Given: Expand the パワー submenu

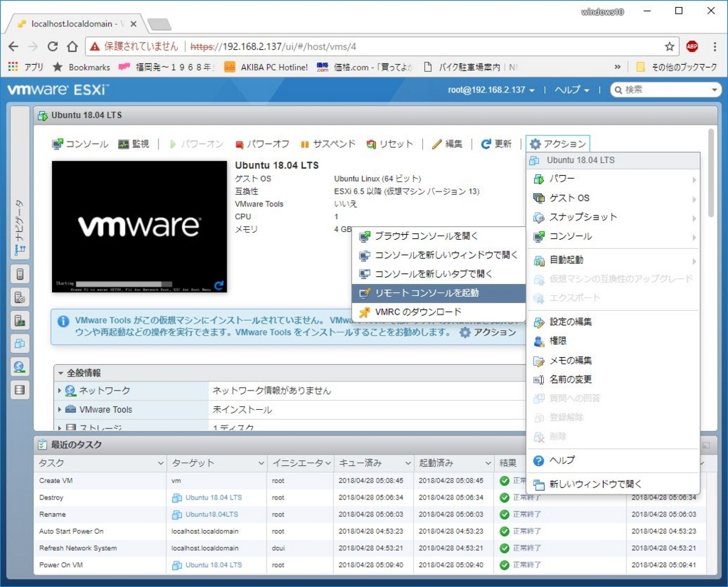Looking at the screenshot, I should (x=613, y=179).
